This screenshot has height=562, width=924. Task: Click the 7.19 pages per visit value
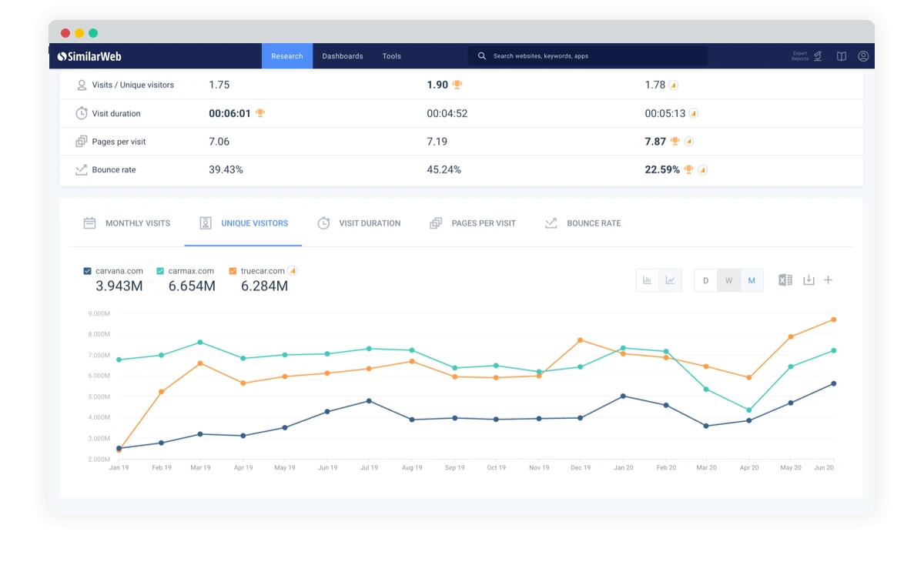point(437,142)
